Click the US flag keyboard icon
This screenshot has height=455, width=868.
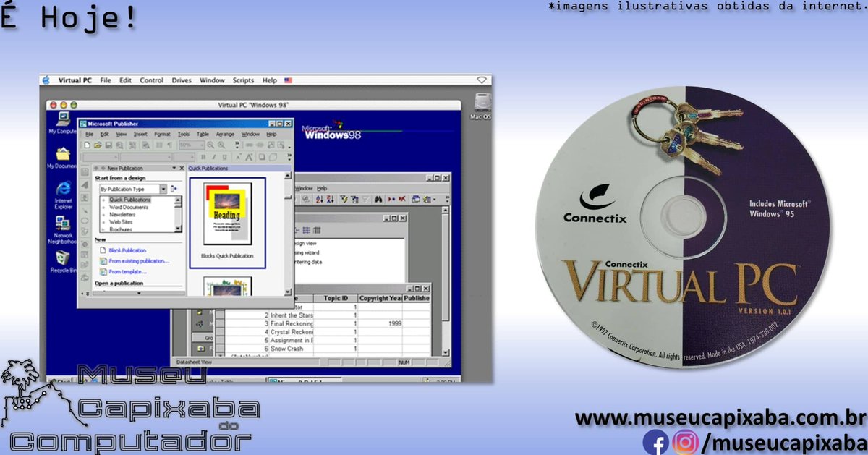click(289, 80)
